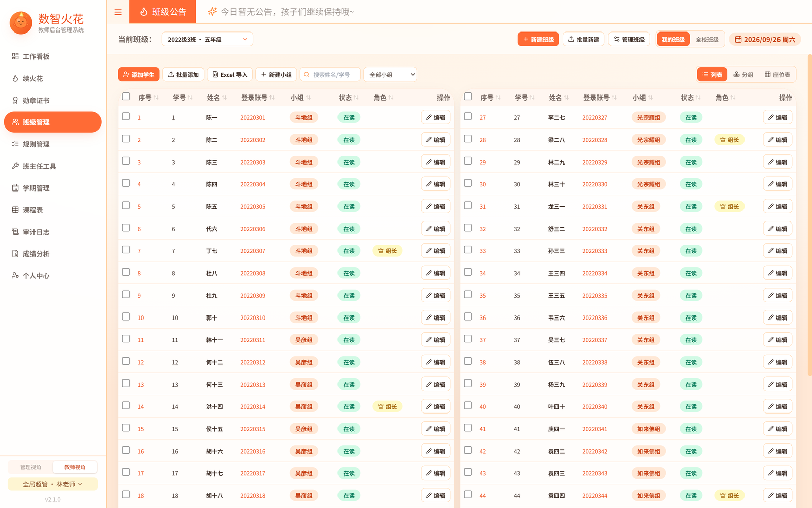Screen dimensions: 812x508
Task: Click 批量新建 button
Action: pyautogui.click(x=584, y=39)
